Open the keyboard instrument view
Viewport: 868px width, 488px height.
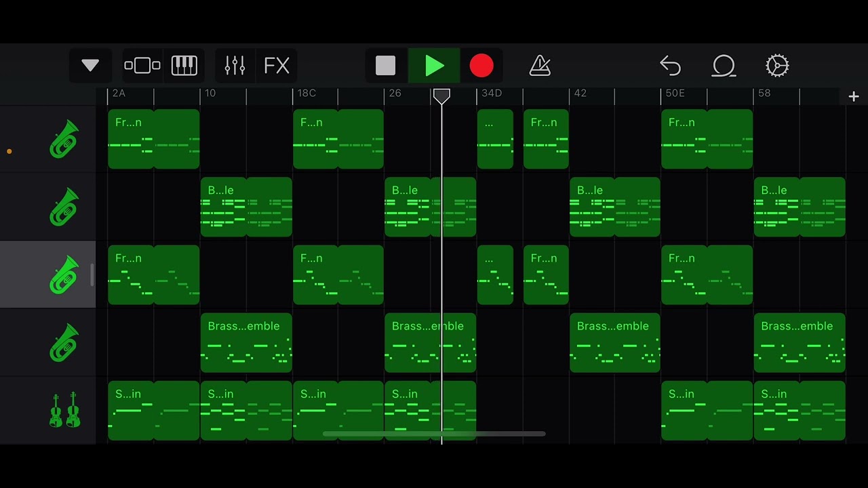tap(184, 66)
